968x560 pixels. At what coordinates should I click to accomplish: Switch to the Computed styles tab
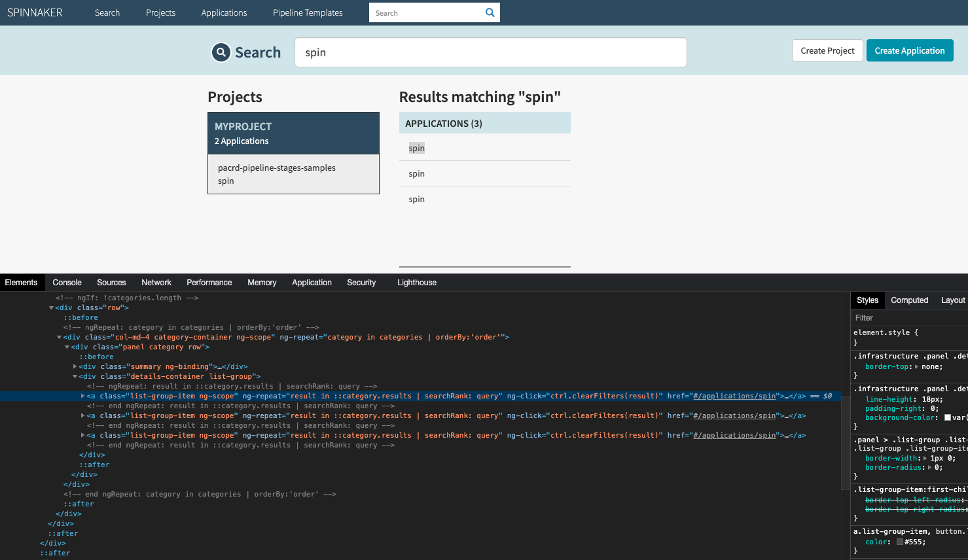coord(909,300)
